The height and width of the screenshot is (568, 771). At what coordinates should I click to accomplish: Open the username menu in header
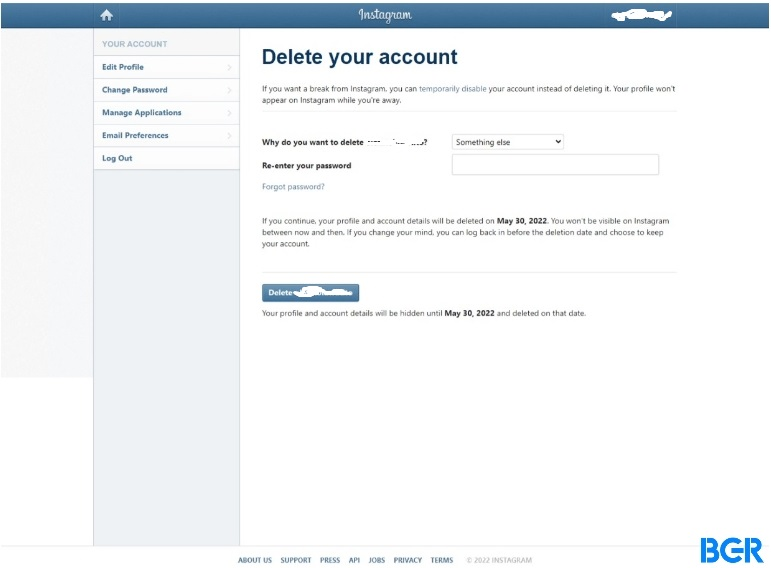642,15
